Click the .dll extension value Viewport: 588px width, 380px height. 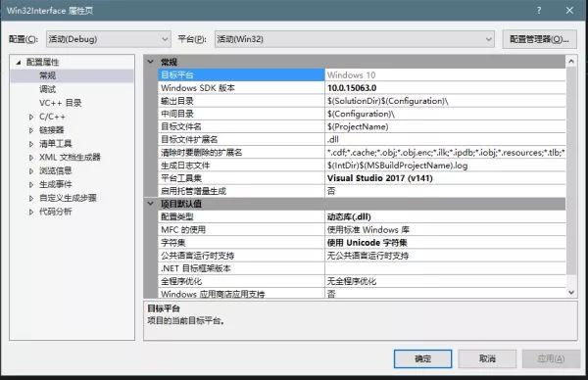click(445, 139)
